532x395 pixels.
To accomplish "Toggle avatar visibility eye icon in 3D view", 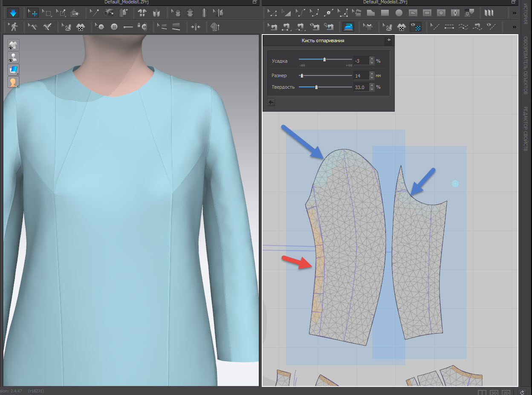I will pyautogui.click(x=14, y=58).
